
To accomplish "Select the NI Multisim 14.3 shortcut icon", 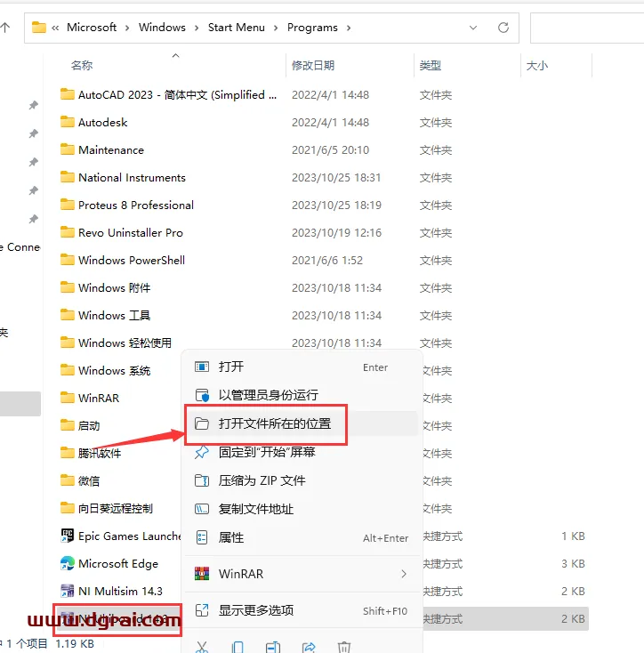I will click(68, 591).
